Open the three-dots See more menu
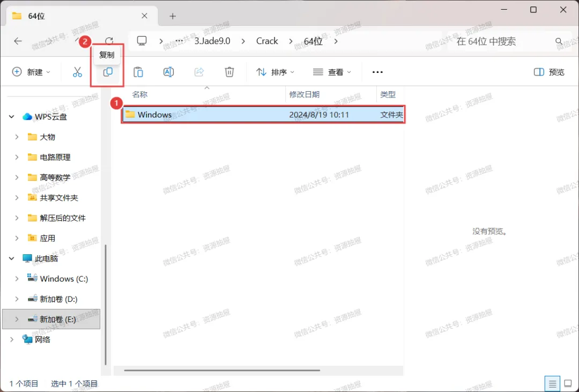This screenshot has height=392, width=579. tap(377, 72)
